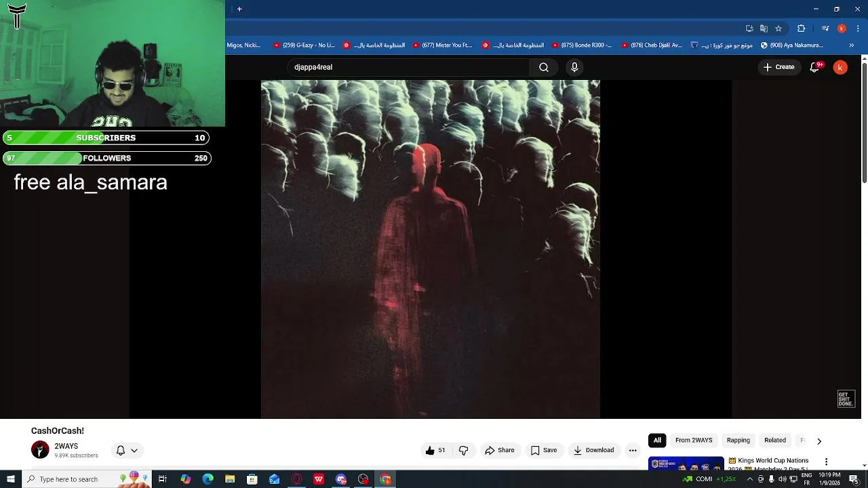Open 2WAYS channel name link
Viewport: 868px width, 488px height.
coord(66,446)
